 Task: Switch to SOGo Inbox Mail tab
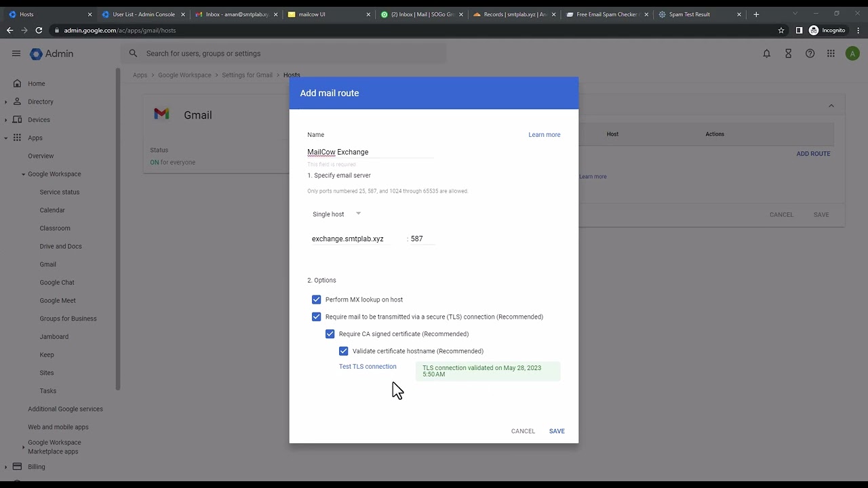(x=422, y=14)
